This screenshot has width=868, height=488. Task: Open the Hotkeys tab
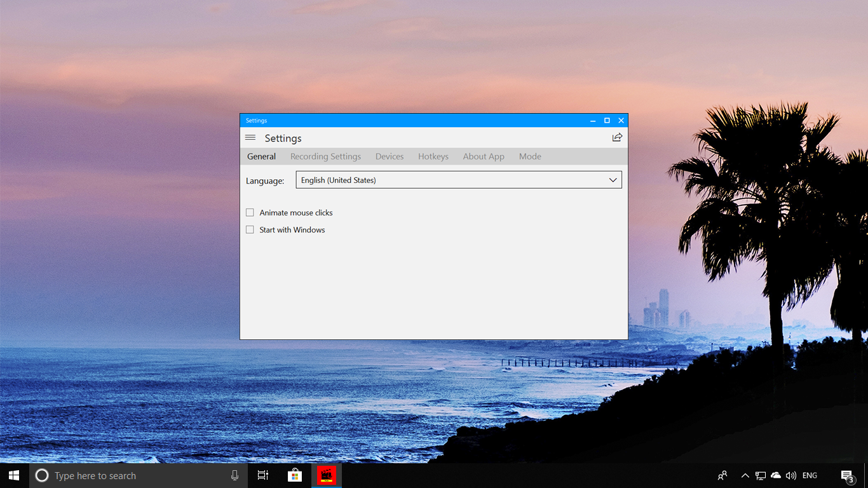(x=433, y=156)
